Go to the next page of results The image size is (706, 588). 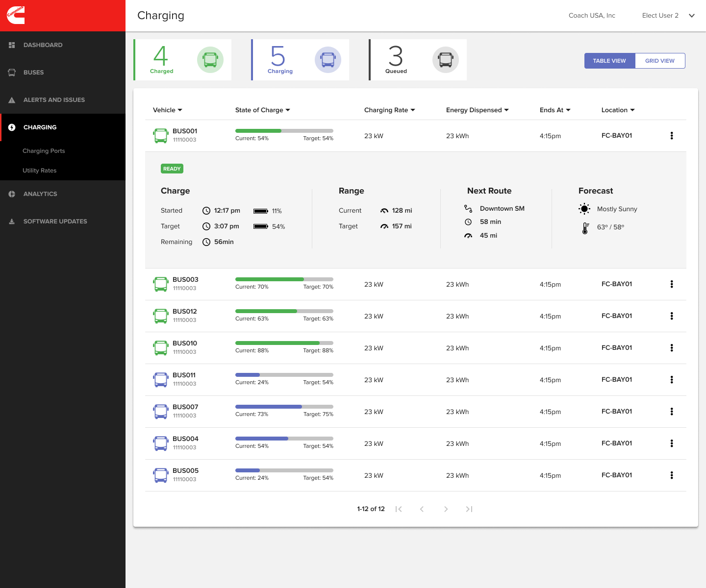(446, 509)
